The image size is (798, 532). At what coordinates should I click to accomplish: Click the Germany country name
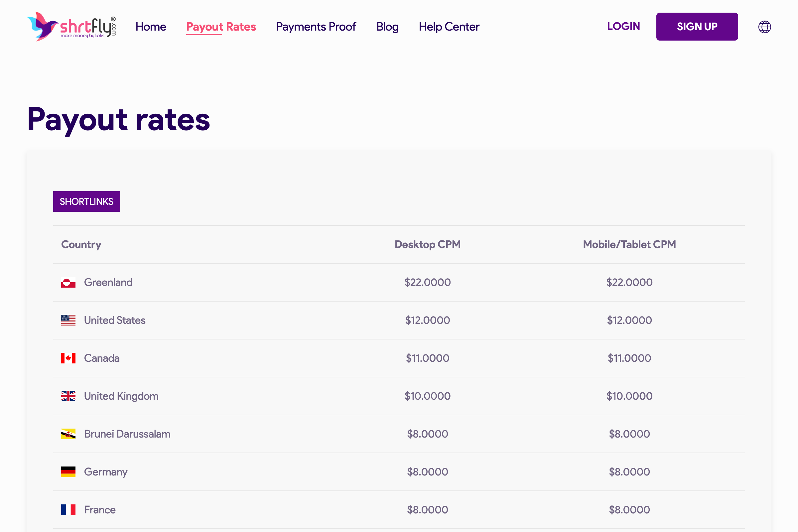pyautogui.click(x=106, y=472)
